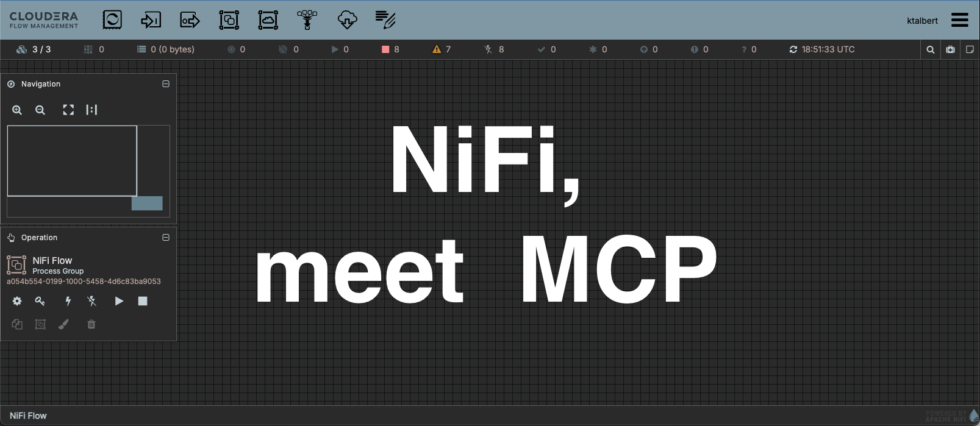
Task: Click the queued 0 (0 bytes) status
Action: (166, 49)
